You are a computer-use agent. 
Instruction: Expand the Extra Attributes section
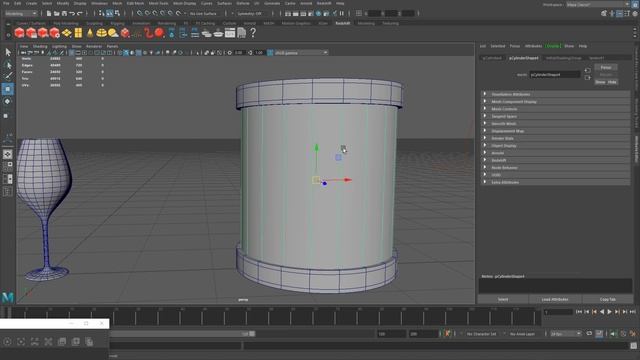point(556,182)
